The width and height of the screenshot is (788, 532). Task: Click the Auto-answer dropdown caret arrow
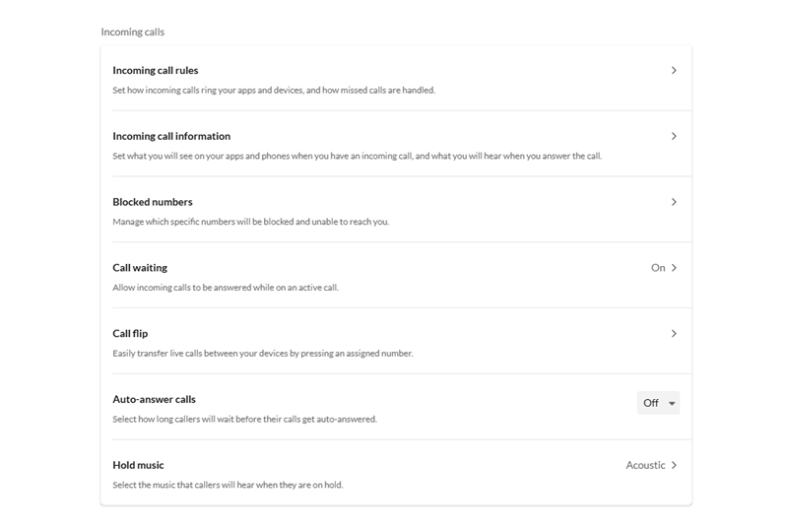672,403
